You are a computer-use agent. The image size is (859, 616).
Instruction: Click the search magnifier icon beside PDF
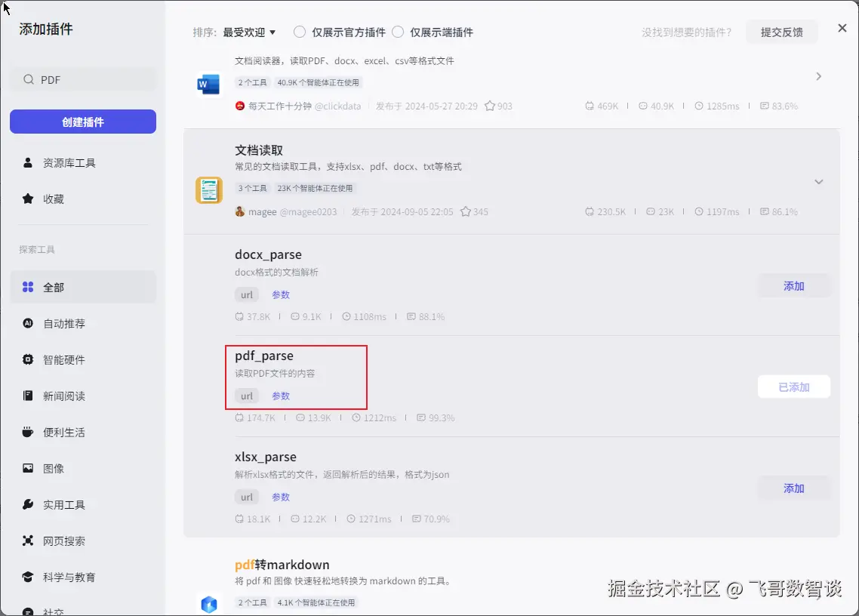click(x=29, y=79)
